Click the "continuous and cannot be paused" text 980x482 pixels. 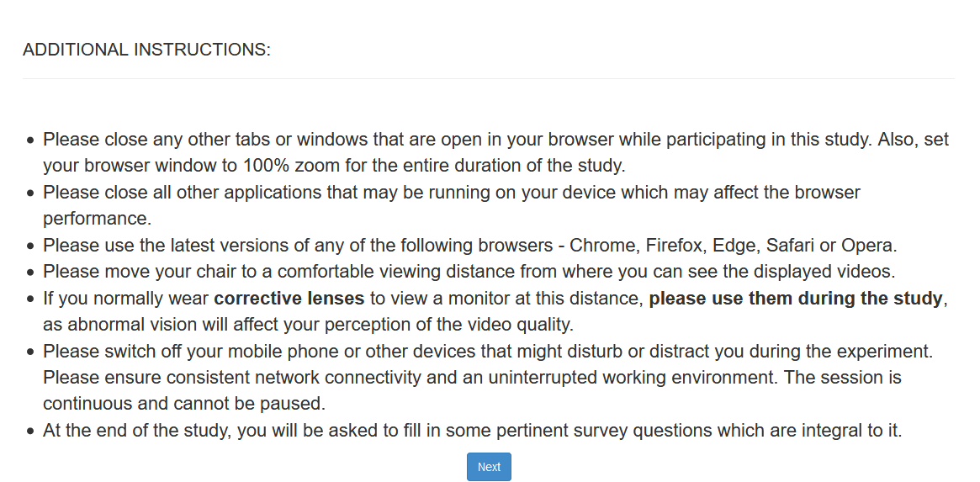pos(183,404)
